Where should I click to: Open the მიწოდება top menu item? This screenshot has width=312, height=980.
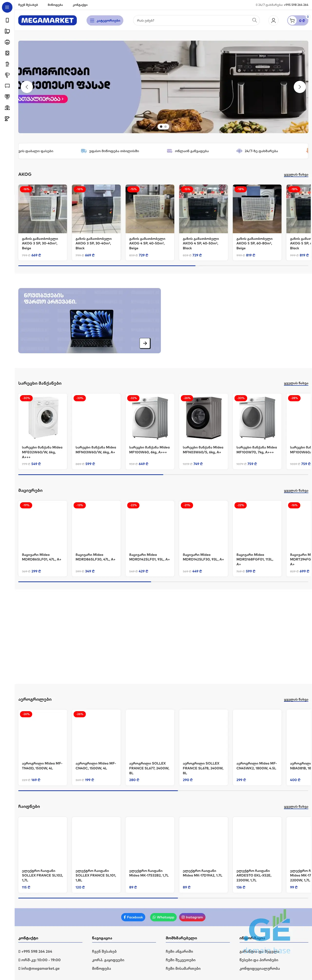(55, 5)
